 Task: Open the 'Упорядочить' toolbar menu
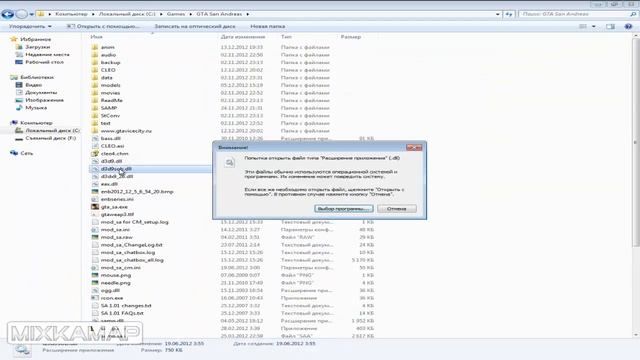(30, 26)
